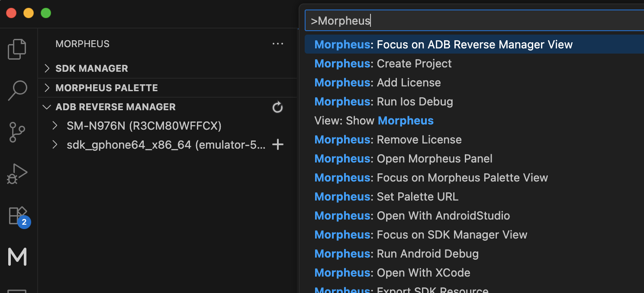The image size is (644, 293).
Task: Open the Morpheus M activity bar icon
Action: [18, 257]
